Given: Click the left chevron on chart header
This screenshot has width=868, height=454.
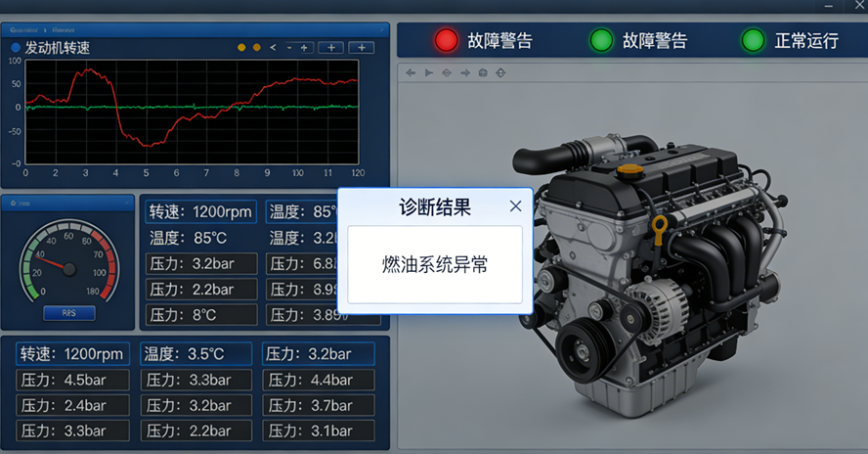Looking at the screenshot, I should point(273,48).
